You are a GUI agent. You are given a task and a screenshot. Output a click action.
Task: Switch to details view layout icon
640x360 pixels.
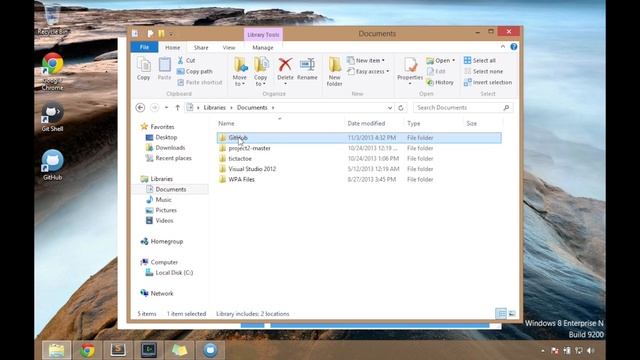pos(501,313)
